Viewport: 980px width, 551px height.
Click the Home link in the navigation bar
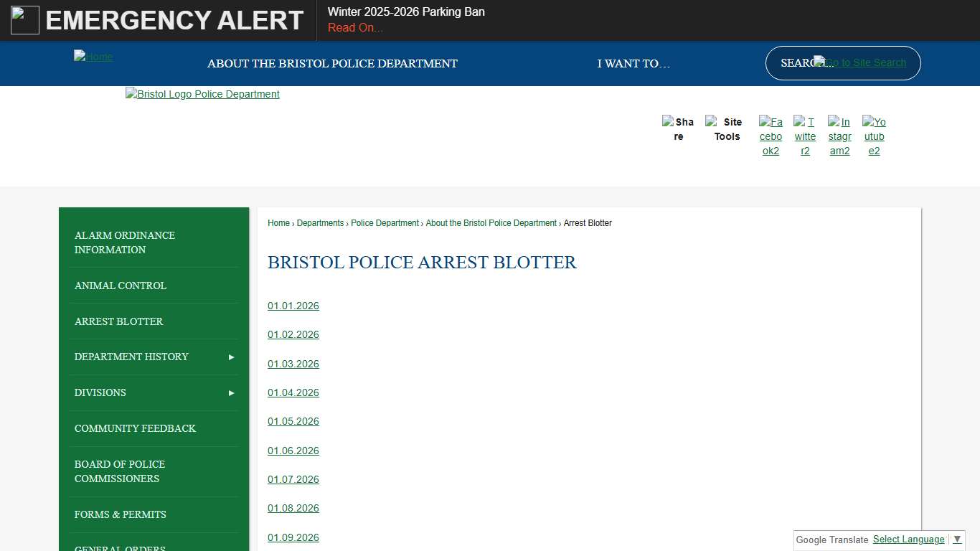tap(93, 57)
